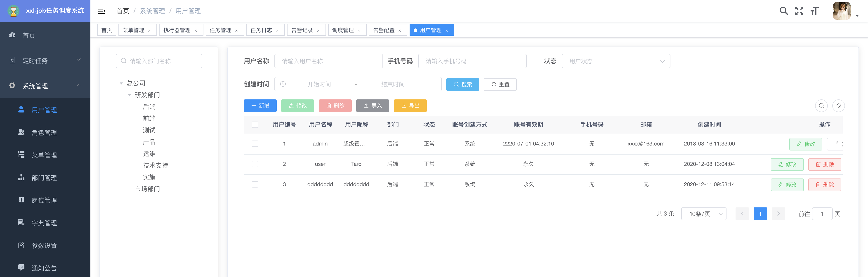Viewport: 868px width, 277px height.
Task: Click the blue 新增 button
Action: point(260,106)
